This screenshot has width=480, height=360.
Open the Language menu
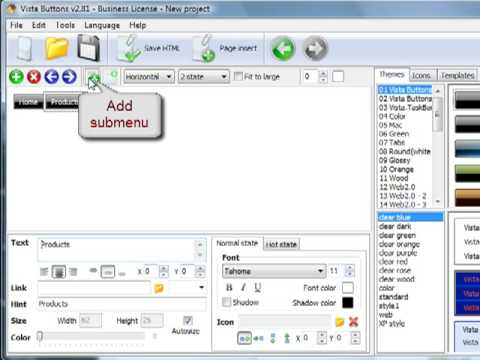tap(102, 25)
